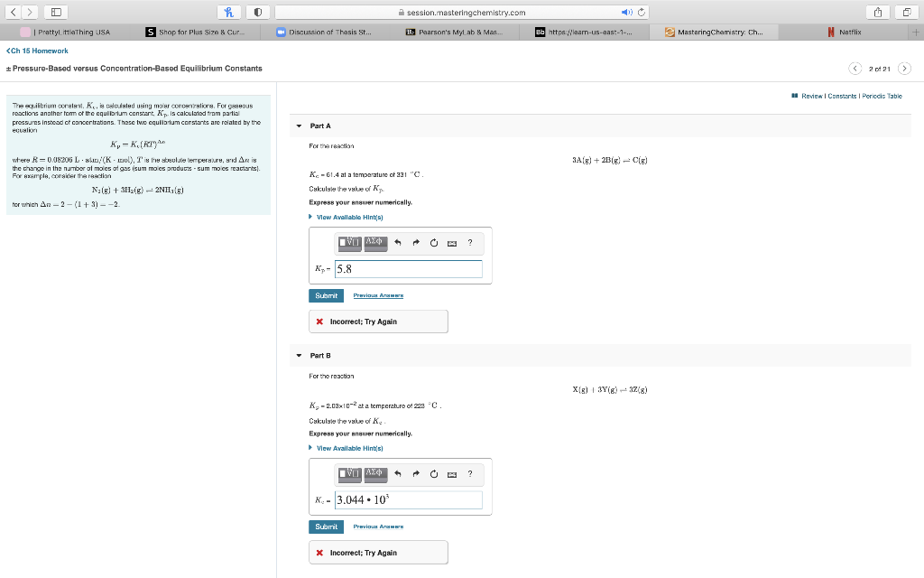924x578 pixels.
Task: Select the math template tool in Part A's equation toolbar
Action: tap(347, 243)
